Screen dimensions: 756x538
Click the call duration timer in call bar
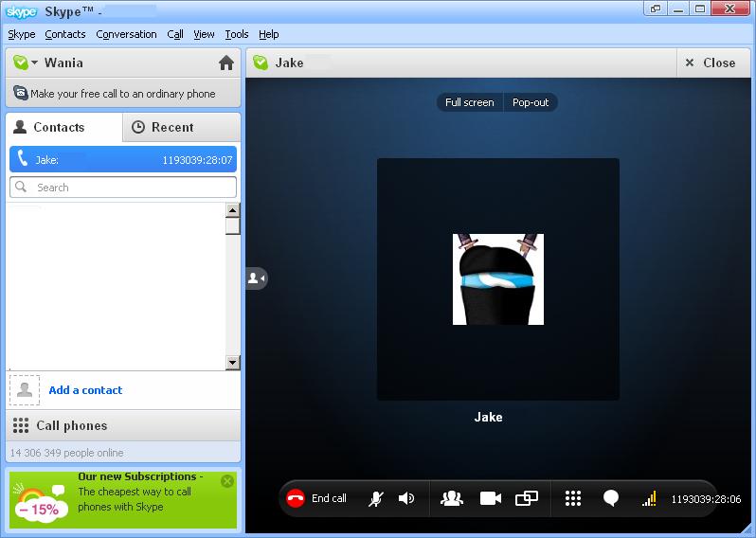click(x=706, y=499)
